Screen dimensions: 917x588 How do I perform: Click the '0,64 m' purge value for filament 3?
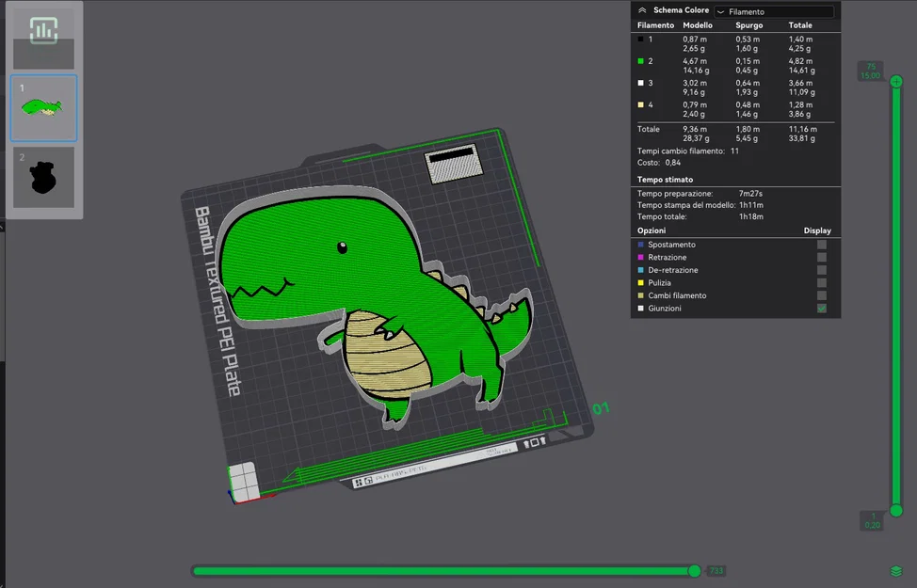748,83
